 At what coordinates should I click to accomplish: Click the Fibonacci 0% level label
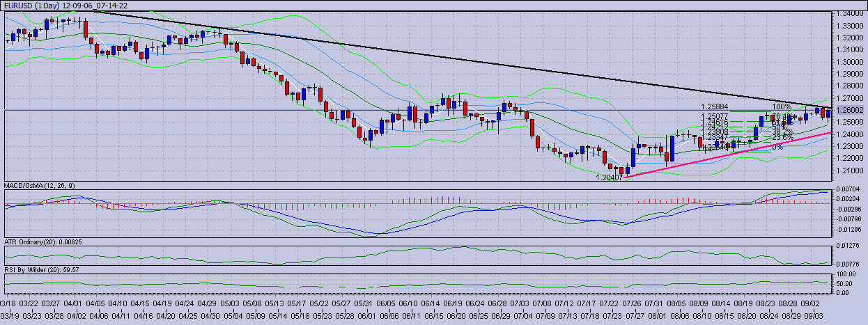[777, 147]
